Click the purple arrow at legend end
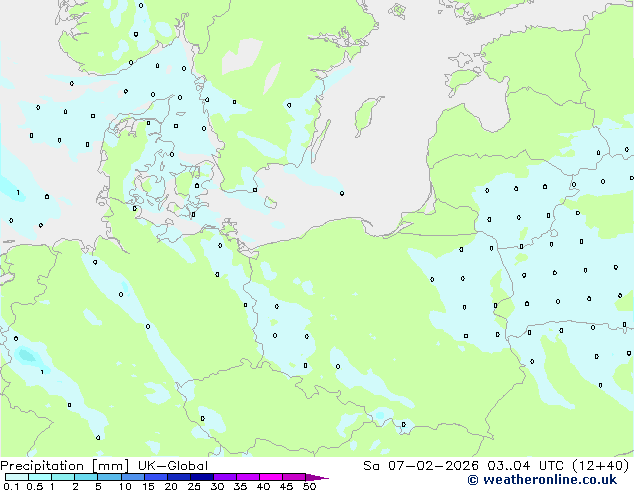 click(317, 477)
